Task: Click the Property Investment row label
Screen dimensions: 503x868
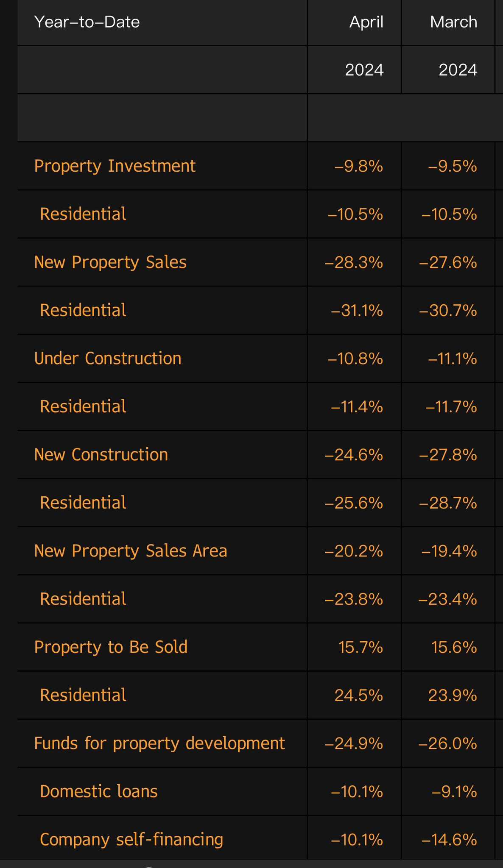Action: click(115, 166)
